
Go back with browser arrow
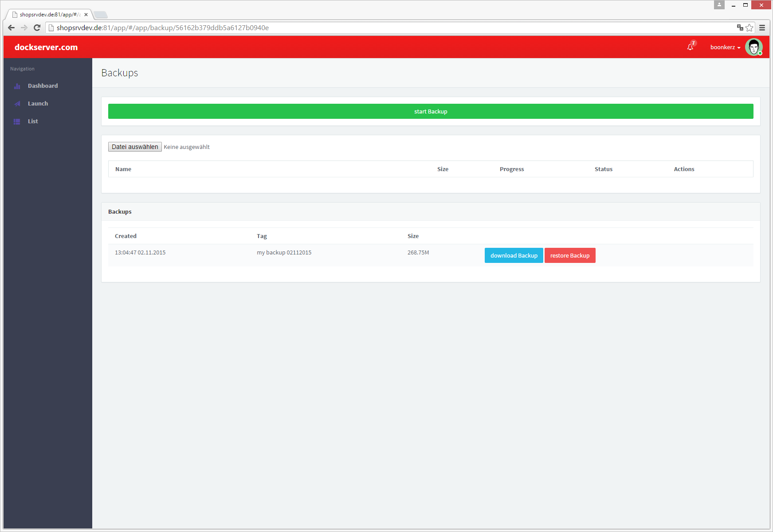pyautogui.click(x=12, y=27)
